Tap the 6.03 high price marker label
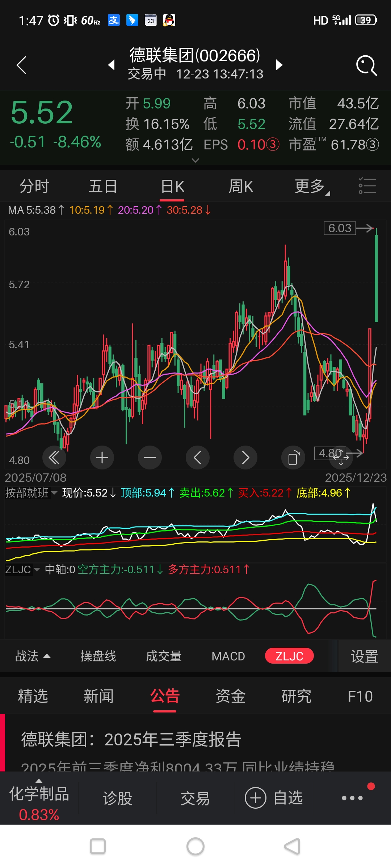The width and height of the screenshot is (391, 868). 340,228
